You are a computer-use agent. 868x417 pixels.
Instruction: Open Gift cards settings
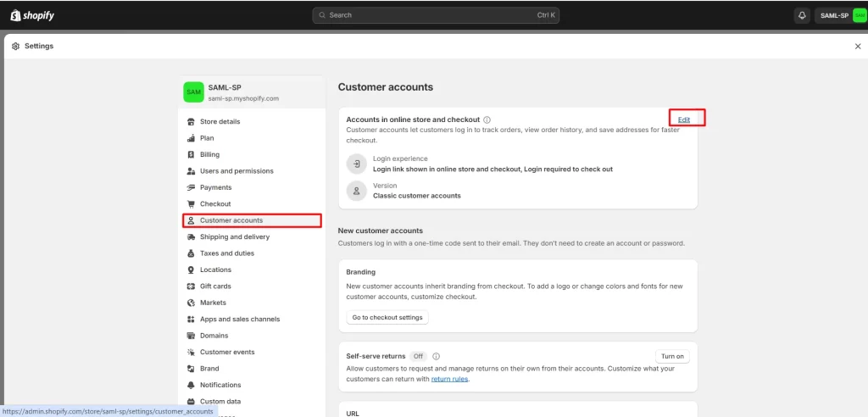pyautogui.click(x=215, y=286)
